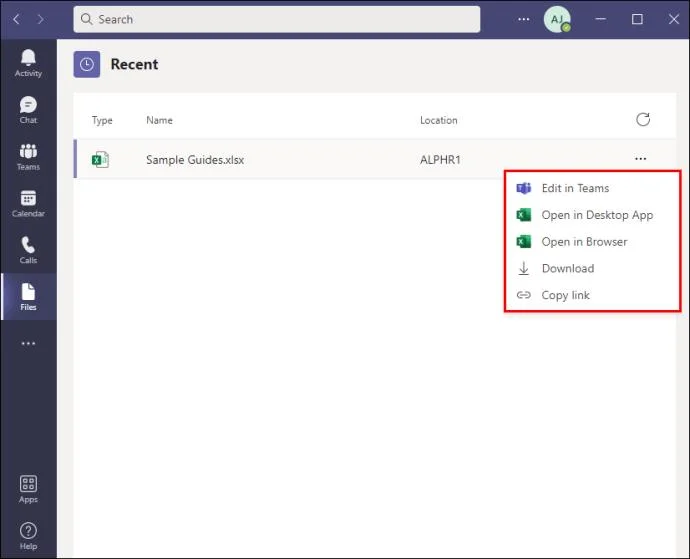Screen dimensions: 690x559
Task: Click the Recent clock icon
Action: click(x=87, y=64)
